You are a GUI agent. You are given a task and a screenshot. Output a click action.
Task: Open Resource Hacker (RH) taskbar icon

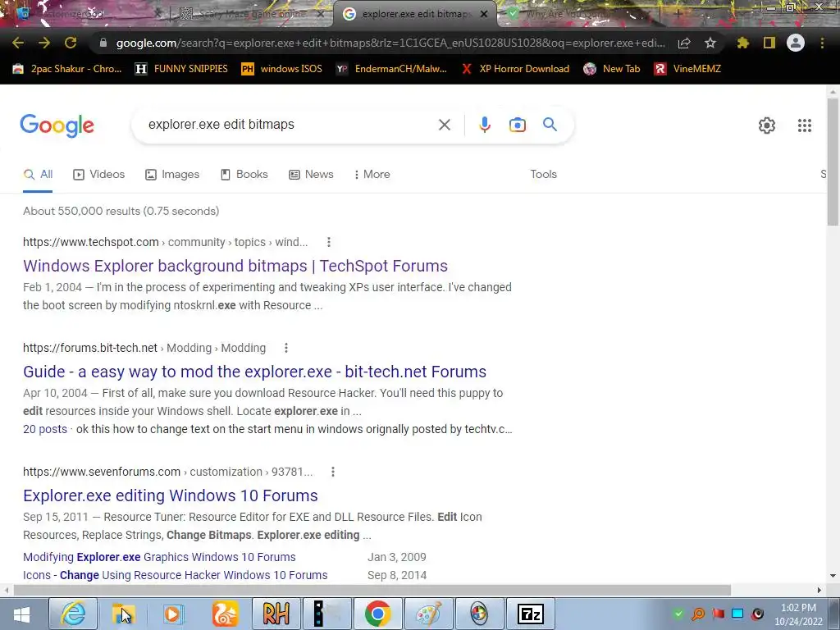[x=276, y=614]
